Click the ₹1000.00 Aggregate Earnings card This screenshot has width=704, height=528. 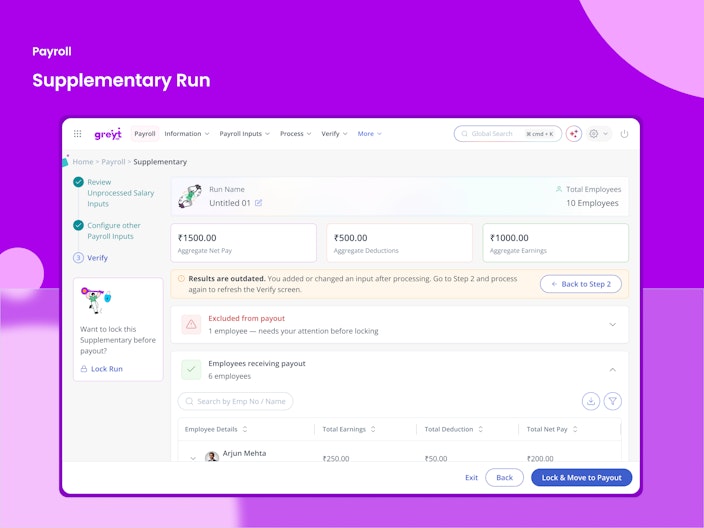click(x=555, y=243)
